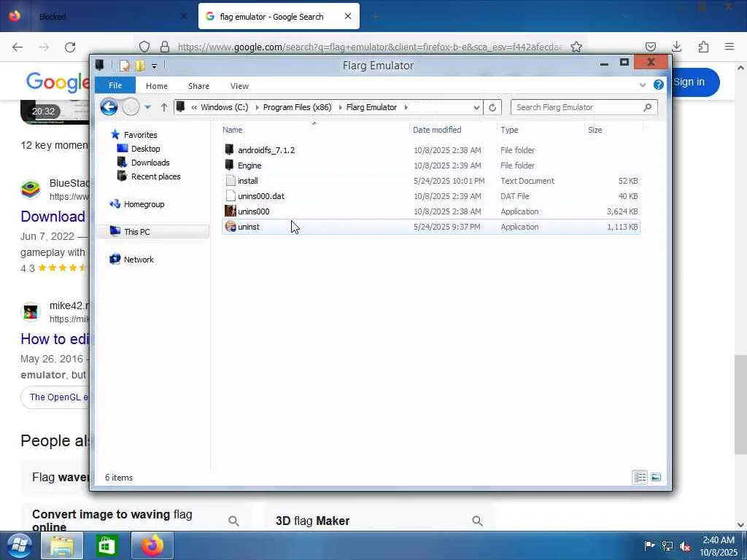Bookmark page with Firefox star icon

(576, 47)
